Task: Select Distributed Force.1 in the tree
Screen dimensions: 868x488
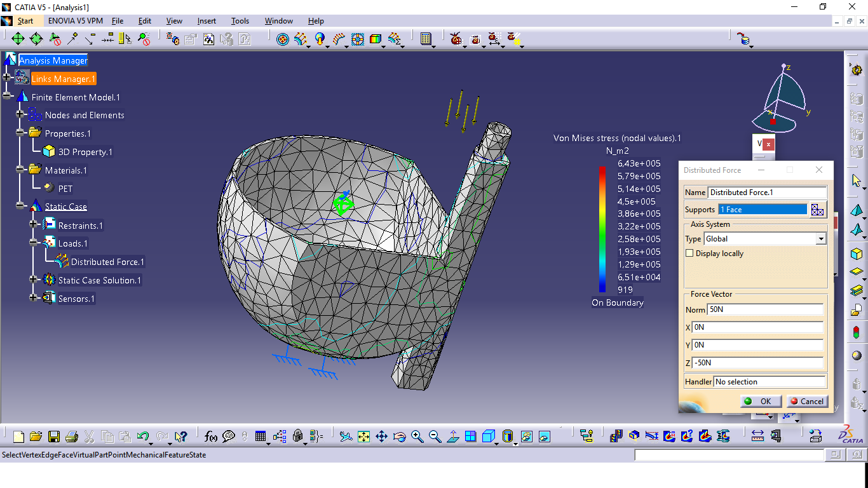Action: 107,262
